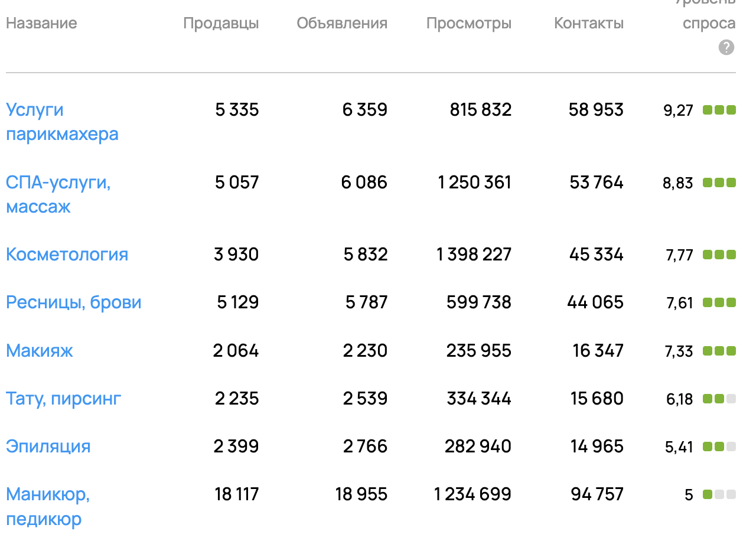Click demand indicator dots for Маникюр, педикюр
This screenshot has width=756, height=541.
pos(719,494)
